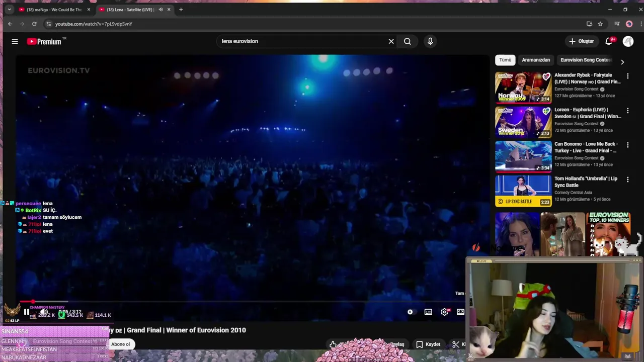
Task: Focus the lena eurovision search field
Action: click(302, 41)
